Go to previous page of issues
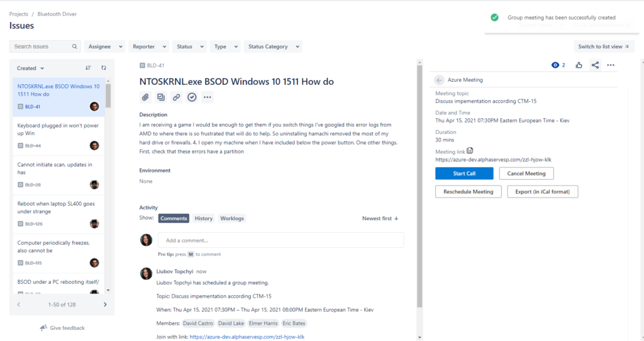 click(18, 305)
